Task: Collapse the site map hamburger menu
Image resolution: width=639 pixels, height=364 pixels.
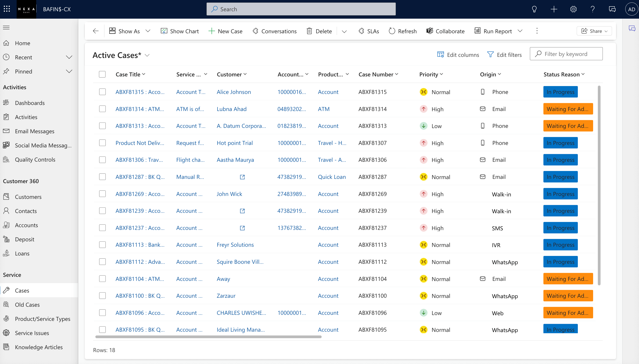Action: pyautogui.click(x=6, y=27)
